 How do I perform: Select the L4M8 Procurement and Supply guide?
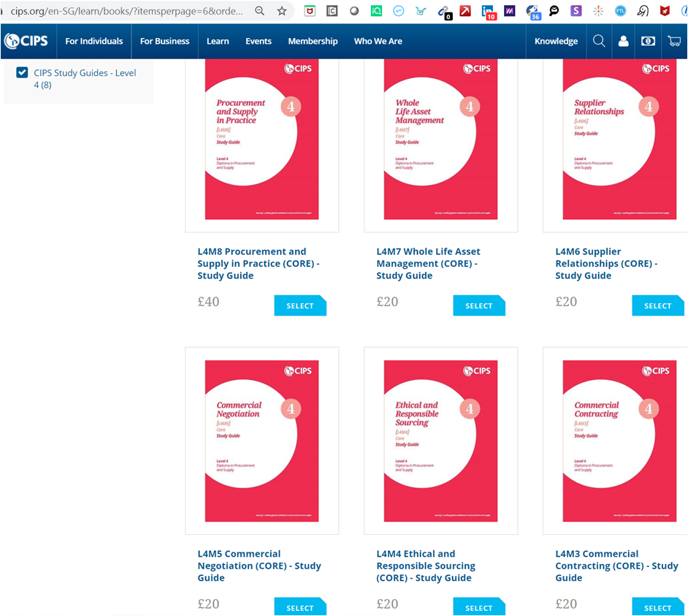pyautogui.click(x=300, y=306)
